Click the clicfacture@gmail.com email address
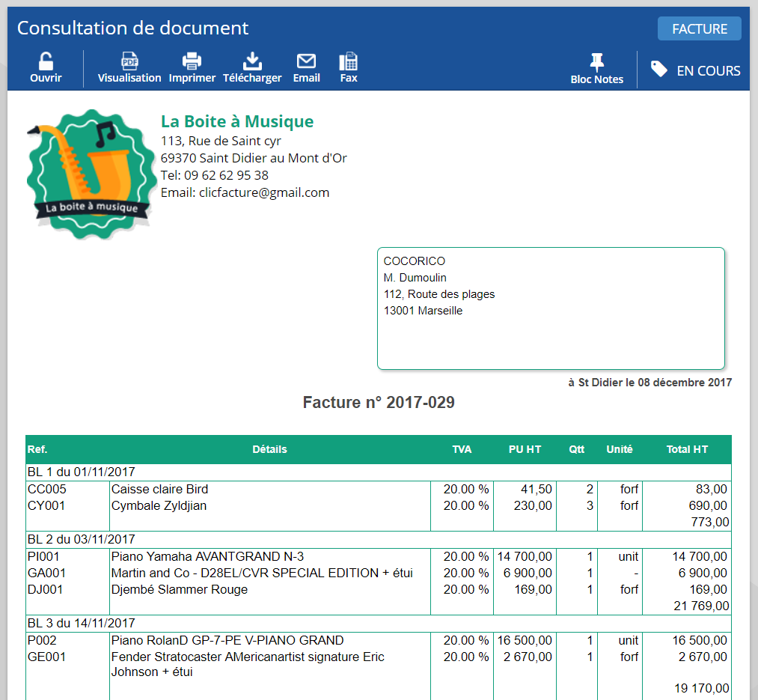Screen dimensions: 758x700 click(x=264, y=192)
